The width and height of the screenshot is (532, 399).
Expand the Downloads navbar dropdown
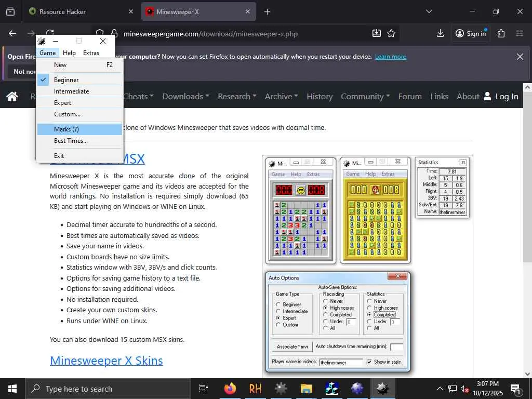(185, 96)
